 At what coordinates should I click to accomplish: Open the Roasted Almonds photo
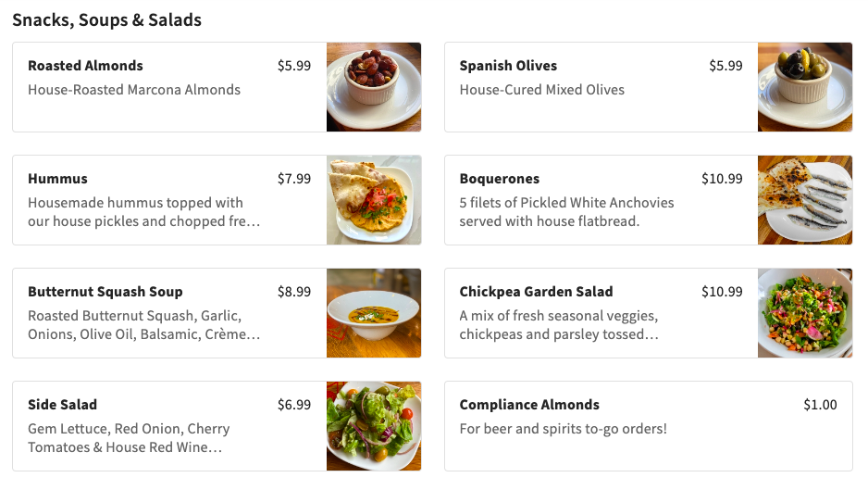[374, 87]
